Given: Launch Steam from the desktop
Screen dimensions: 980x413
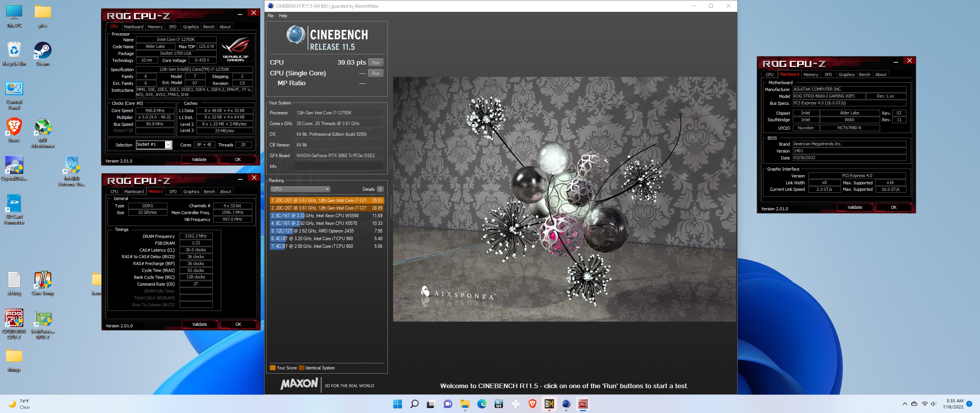Looking at the screenshot, I should (x=42, y=54).
